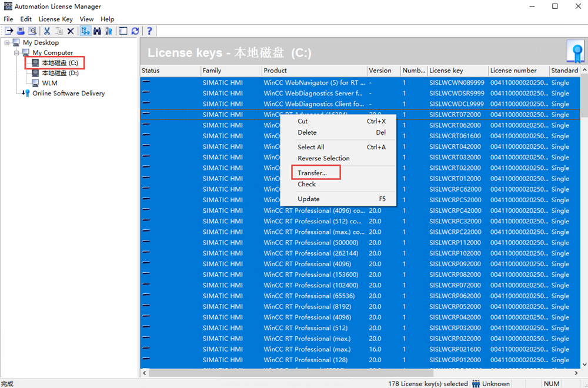
Task: Click the Print Preview magnifier icon
Action: click(32, 31)
